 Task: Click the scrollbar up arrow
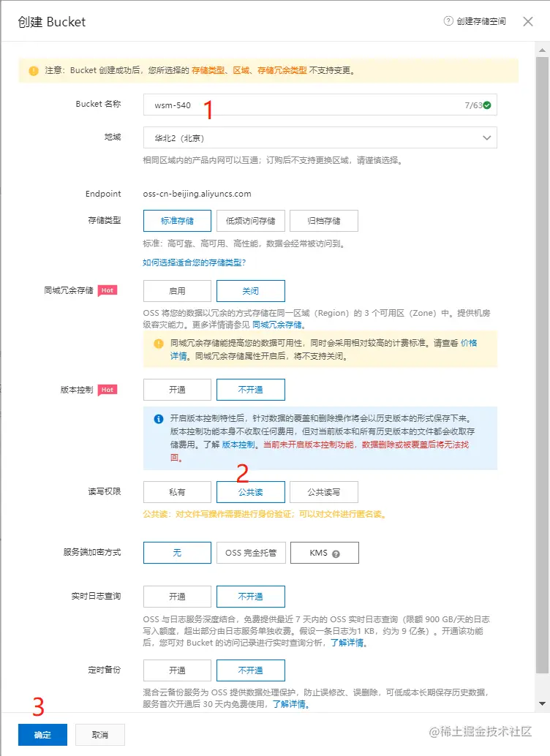tap(542, 50)
